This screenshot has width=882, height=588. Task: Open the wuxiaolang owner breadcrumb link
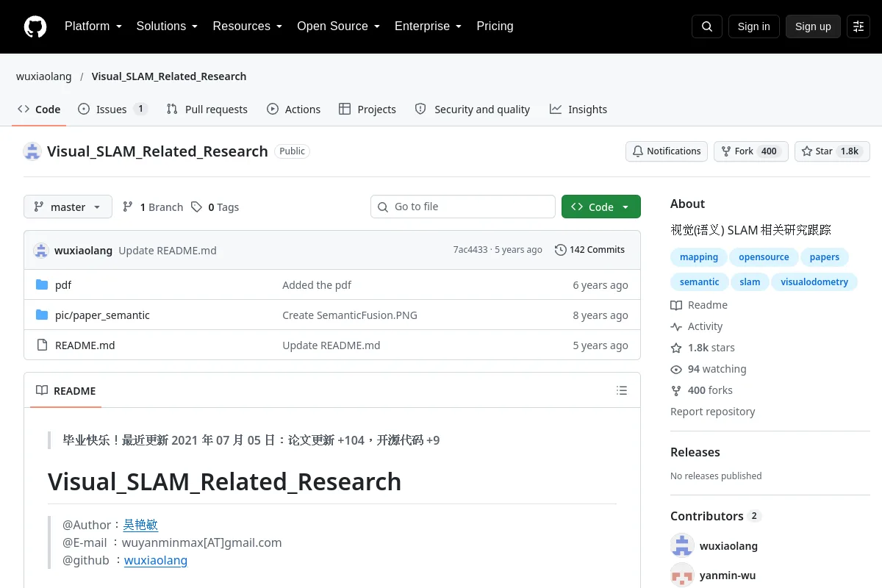44,76
